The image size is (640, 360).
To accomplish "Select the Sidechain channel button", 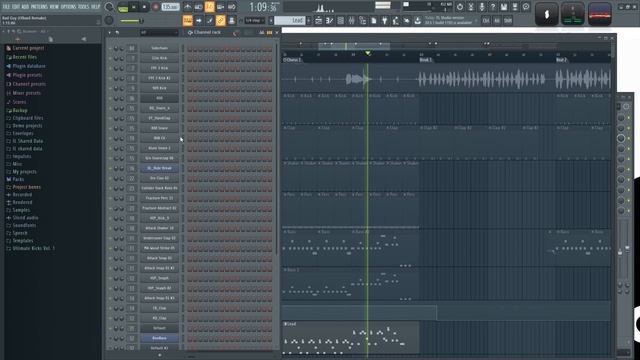I will (x=159, y=48).
